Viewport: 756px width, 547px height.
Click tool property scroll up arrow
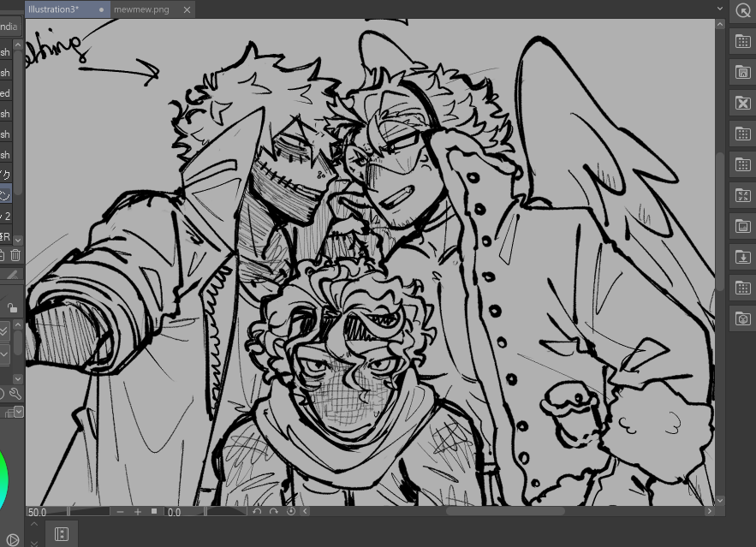[18, 324]
